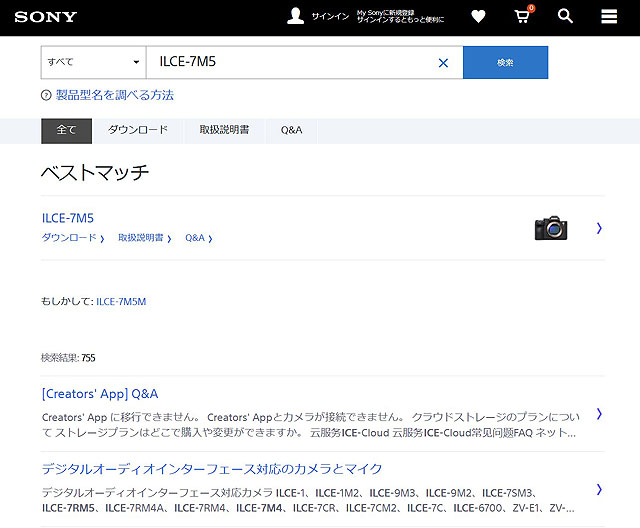
Task: Open the hamburger menu
Action: coord(608,17)
